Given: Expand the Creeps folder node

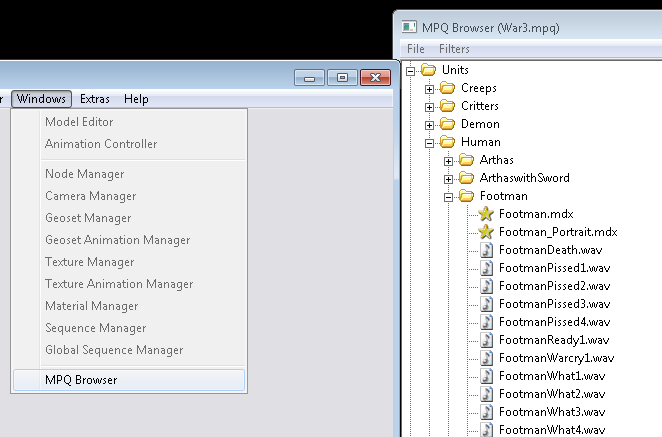Looking at the screenshot, I should pyautogui.click(x=429, y=89).
